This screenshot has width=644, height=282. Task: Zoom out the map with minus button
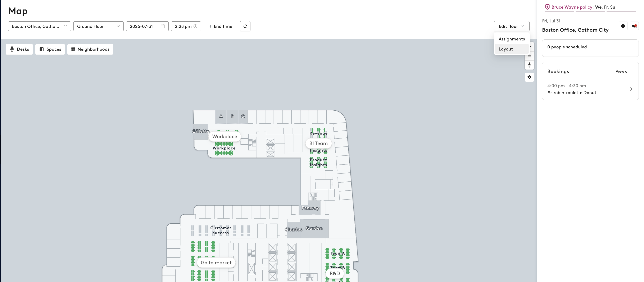529,56
